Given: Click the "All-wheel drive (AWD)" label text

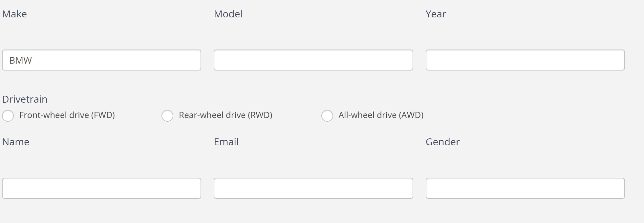Looking at the screenshot, I should click(x=381, y=115).
